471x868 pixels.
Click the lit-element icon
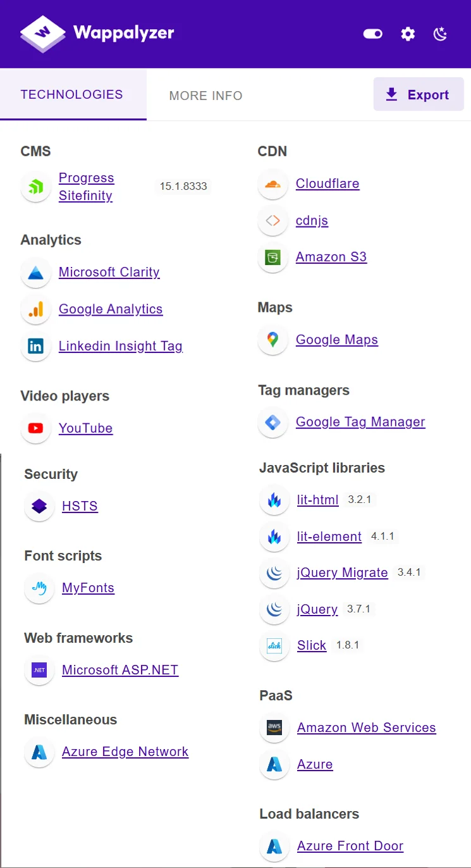[274, 536]
